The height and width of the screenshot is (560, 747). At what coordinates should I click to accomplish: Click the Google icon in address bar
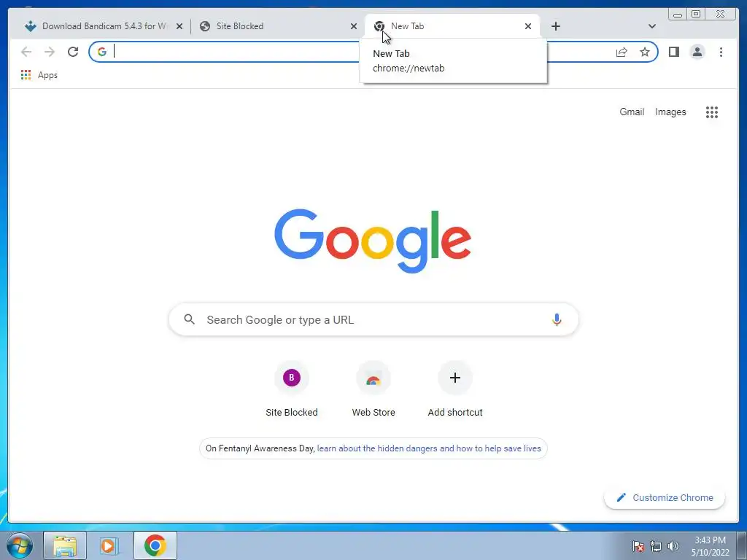coord(102,52)
